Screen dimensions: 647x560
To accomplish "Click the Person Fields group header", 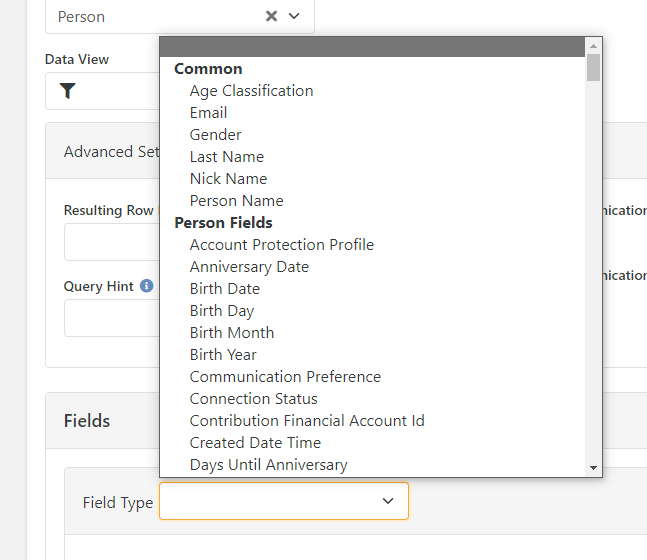I will coord(223,223).
